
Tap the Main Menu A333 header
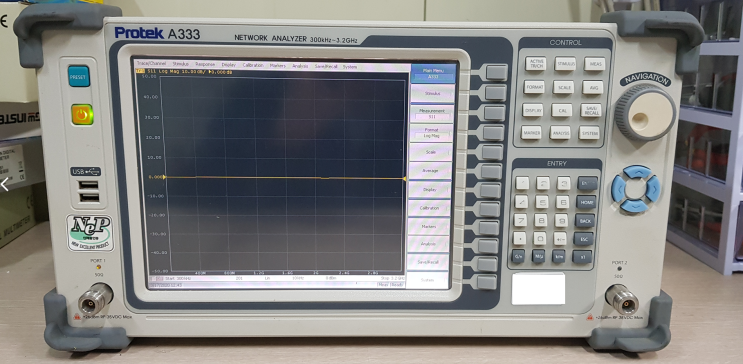(x=433, y=74)
